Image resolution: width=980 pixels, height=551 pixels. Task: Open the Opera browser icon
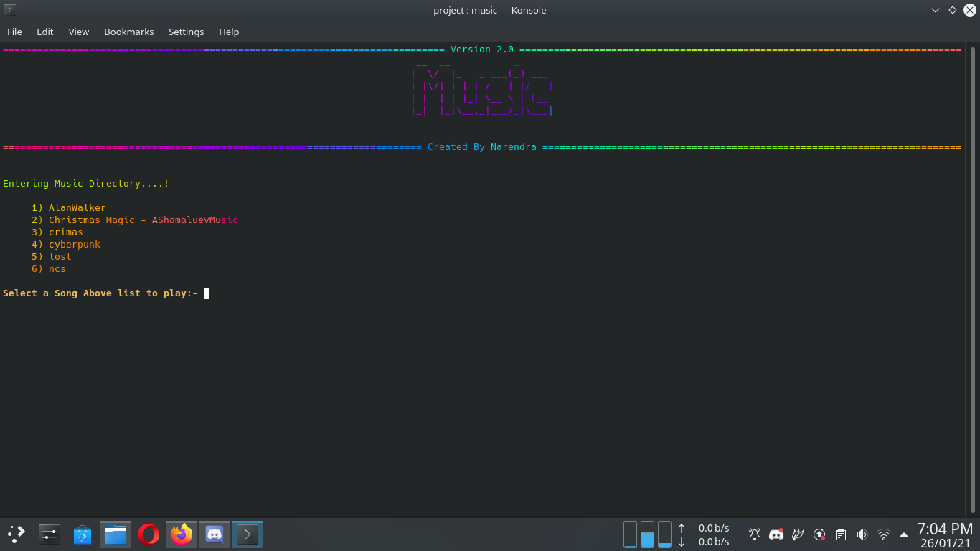click(148, 534)
